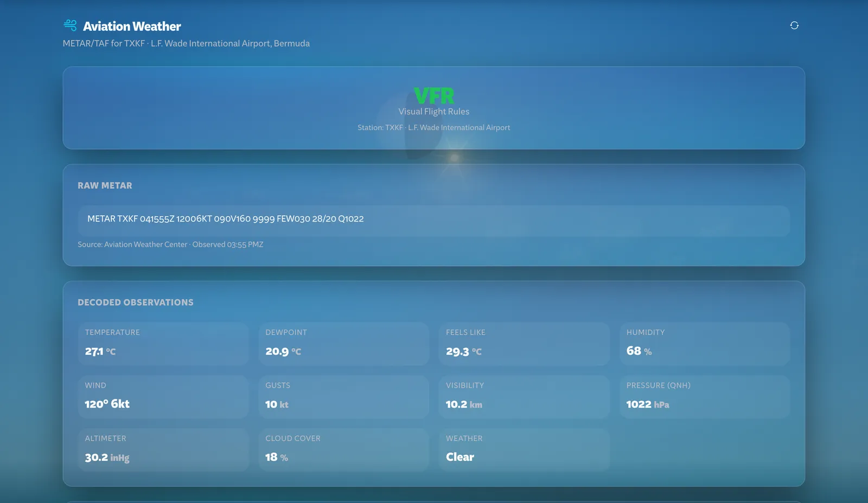The height and width of the screenshot is (503, 868).
Task: Click the Temperature 27.1 °C card
Action: tap(163, 344)
